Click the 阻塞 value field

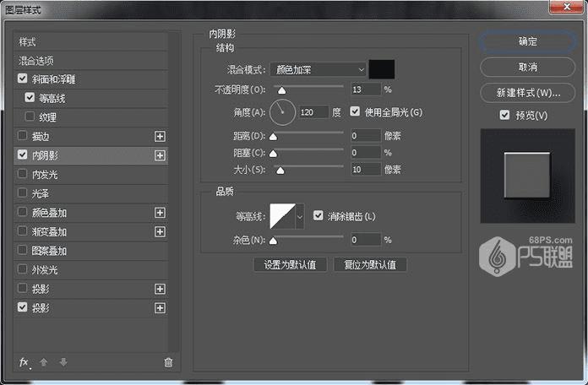[366, 153]
